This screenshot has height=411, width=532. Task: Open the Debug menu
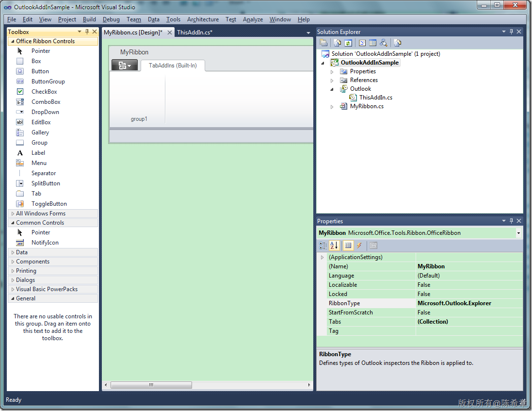111,19
